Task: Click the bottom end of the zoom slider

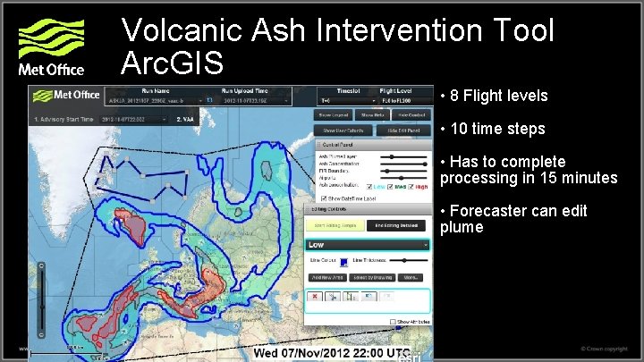Action: 41,335
